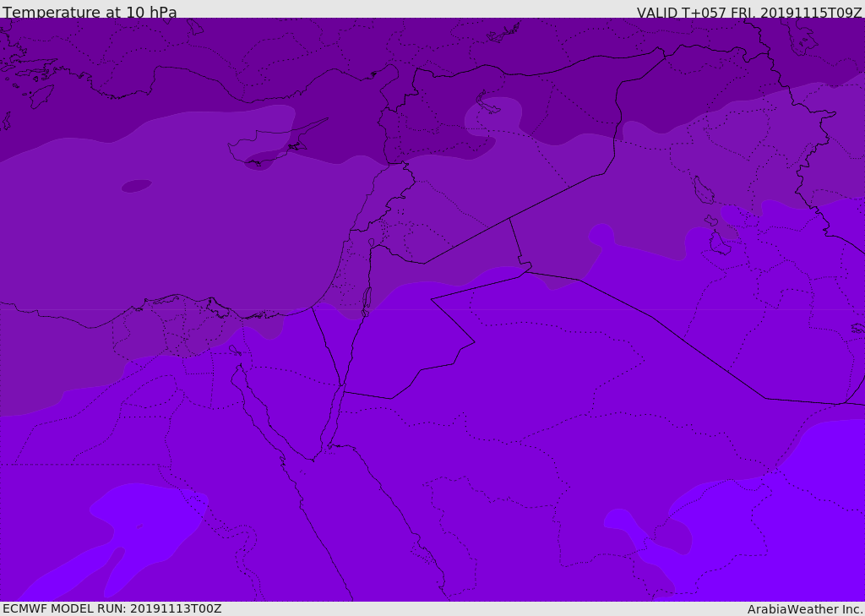Click the 'ArabiaWeather Inc' credit text
The width and height of the screenshot is (865, 616).
(x=804, y=609)
